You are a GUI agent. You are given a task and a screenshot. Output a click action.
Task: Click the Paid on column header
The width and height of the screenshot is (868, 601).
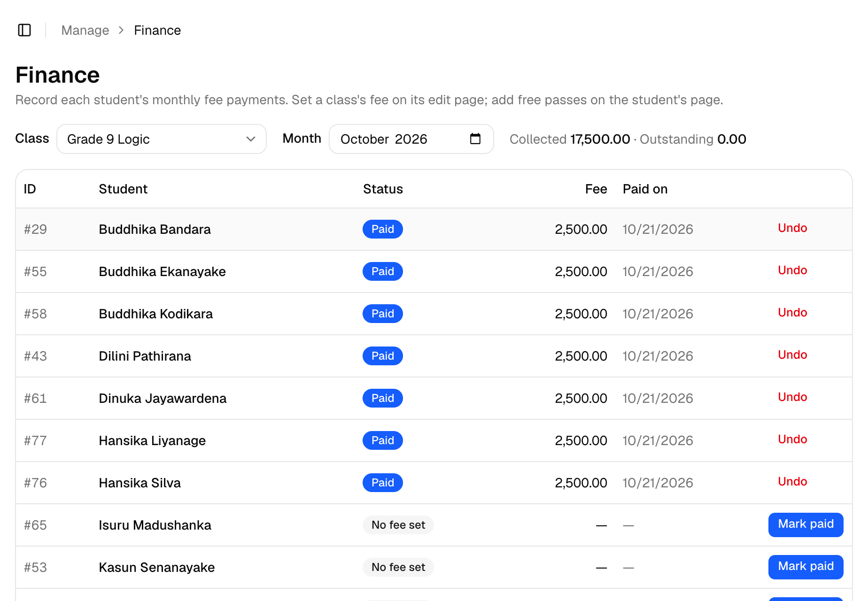tap(645, 189)
